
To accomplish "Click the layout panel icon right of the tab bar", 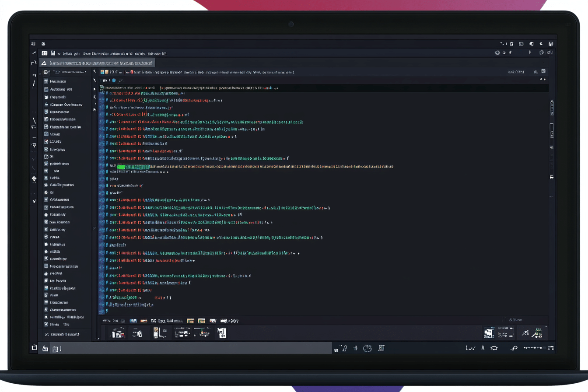I will pos(544,71).
